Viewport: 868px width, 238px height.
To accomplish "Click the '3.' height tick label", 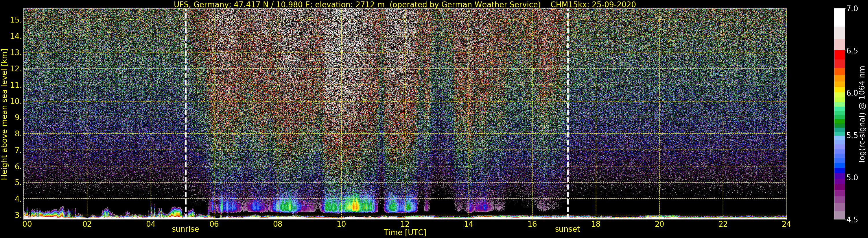I will click(x=18, y=215).
